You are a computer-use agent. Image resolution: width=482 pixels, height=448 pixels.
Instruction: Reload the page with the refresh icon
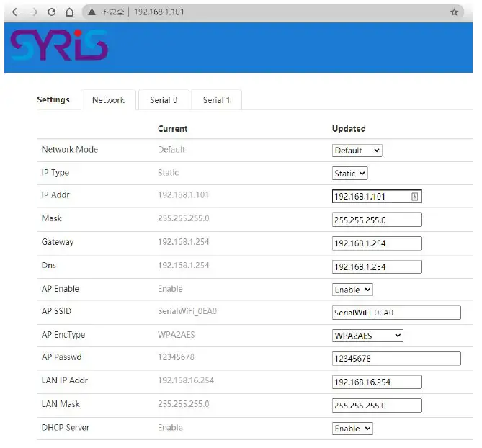click(x=52, y=12)
